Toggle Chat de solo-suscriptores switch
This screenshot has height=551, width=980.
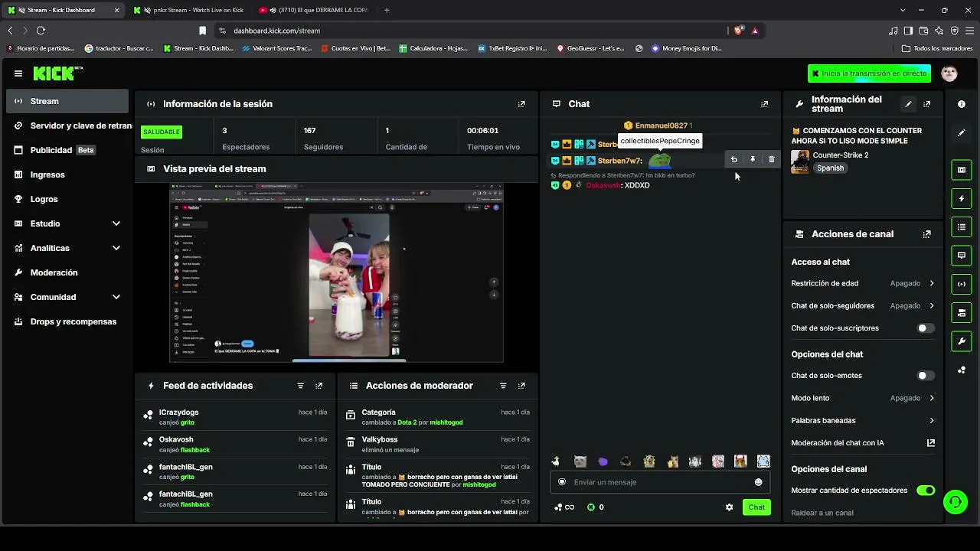pos(926,328)
